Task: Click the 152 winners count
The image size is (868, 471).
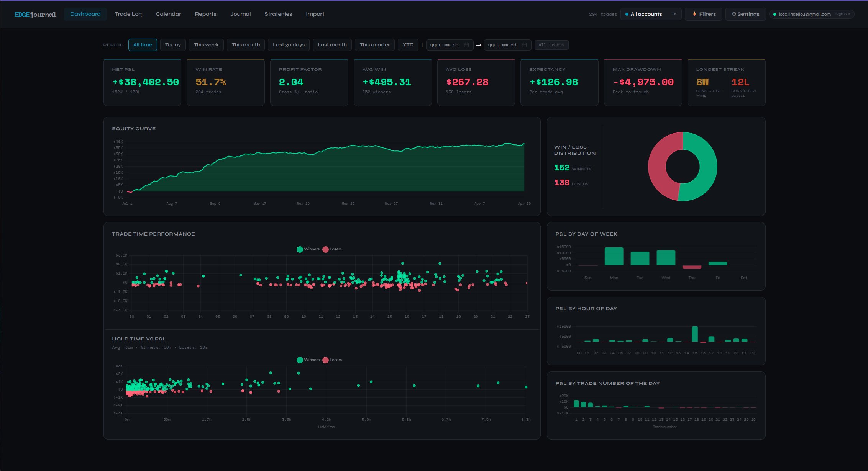Action: coord(561,168)
